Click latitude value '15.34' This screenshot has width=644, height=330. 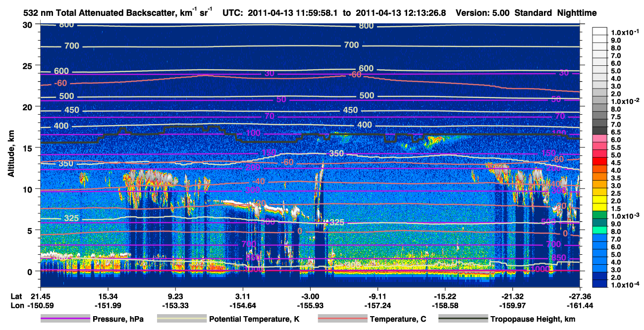(x=108, y=295)
